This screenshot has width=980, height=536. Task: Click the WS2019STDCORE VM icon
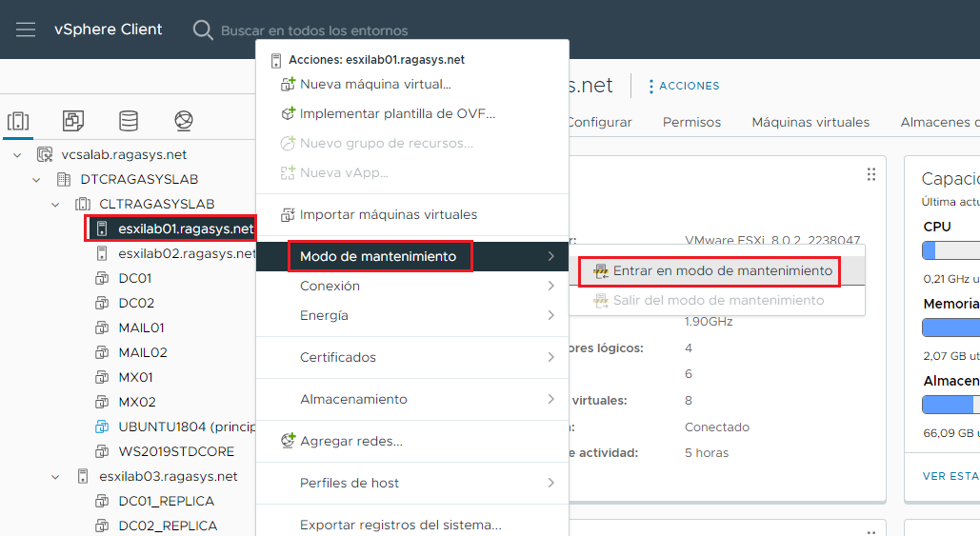click(x=101, y=451)
